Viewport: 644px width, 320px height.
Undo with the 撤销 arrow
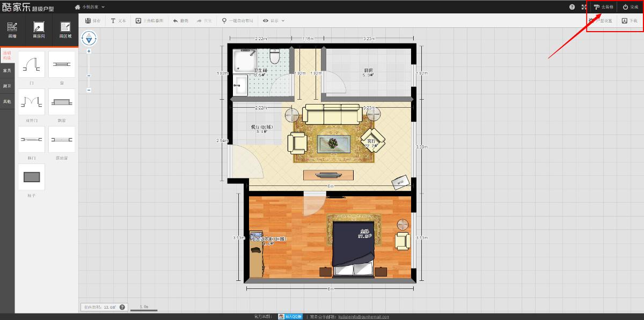coord(175,21)
